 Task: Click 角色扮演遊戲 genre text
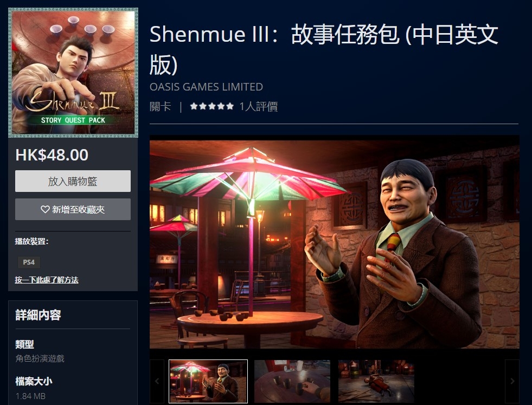40,358
